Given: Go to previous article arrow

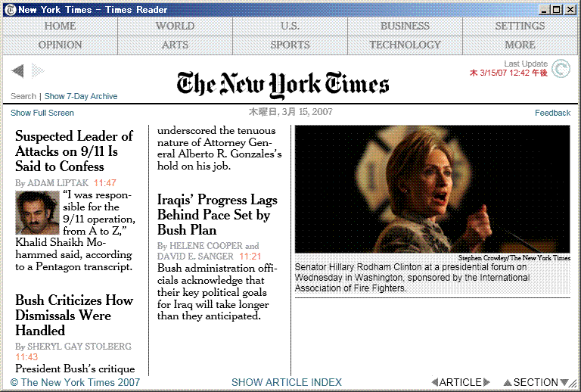Looking at the screenshot, I should (435, 382).
